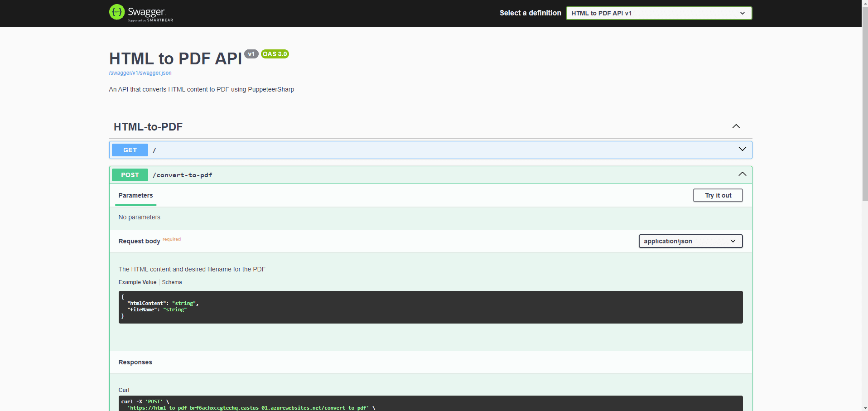Screen dimensions: 868x411
Task: Click the blue GET method badge
Action: [x=130, y=150]
